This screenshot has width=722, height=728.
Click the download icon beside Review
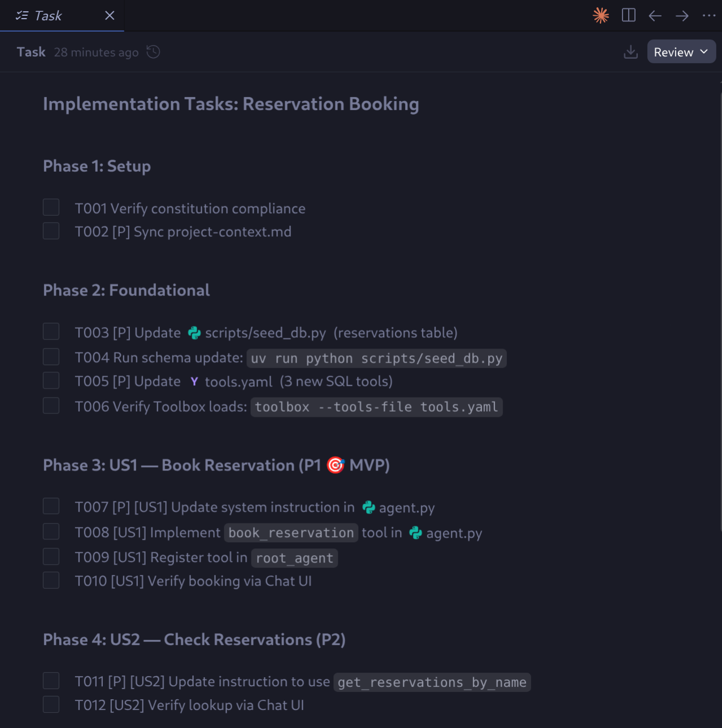tap(630, 51)
